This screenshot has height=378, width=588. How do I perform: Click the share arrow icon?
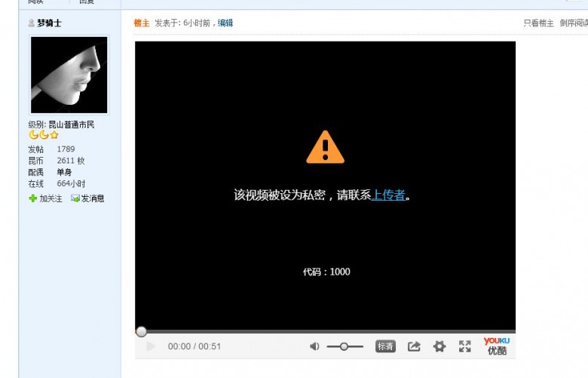coord(414,346)
